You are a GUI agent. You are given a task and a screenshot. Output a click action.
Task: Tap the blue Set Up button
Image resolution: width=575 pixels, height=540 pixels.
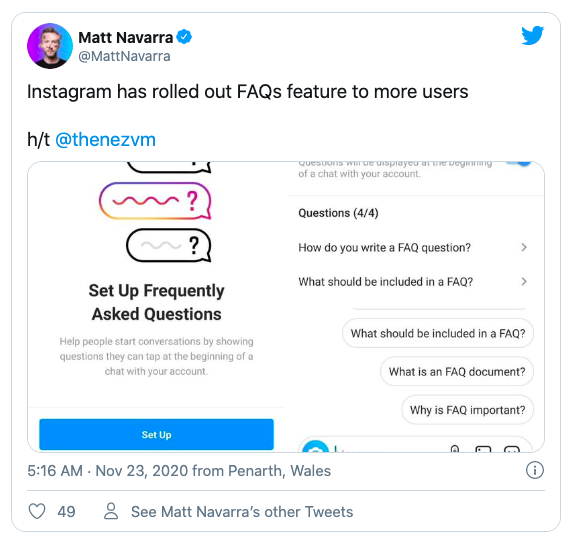pos(157,434)
